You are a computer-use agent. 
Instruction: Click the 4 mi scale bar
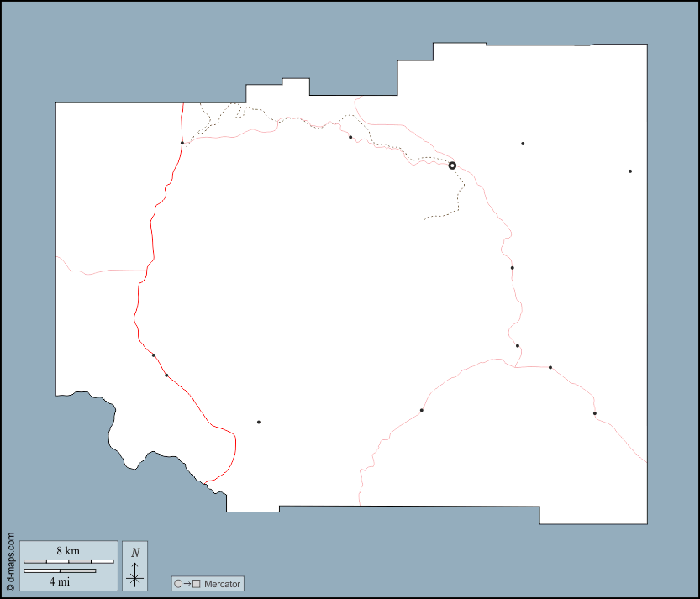pos(59,571)
